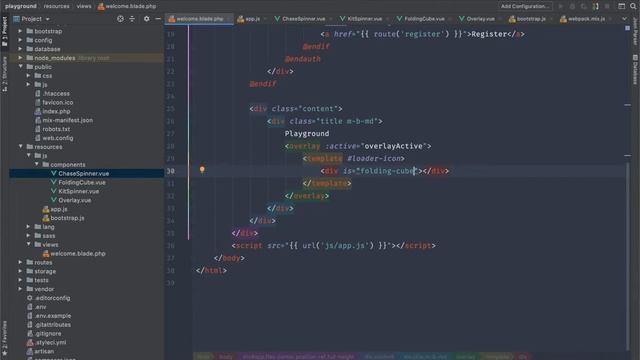Viewport: 640px width, 360px height.
Task: Select app.js in project tree
Action: 59,209
